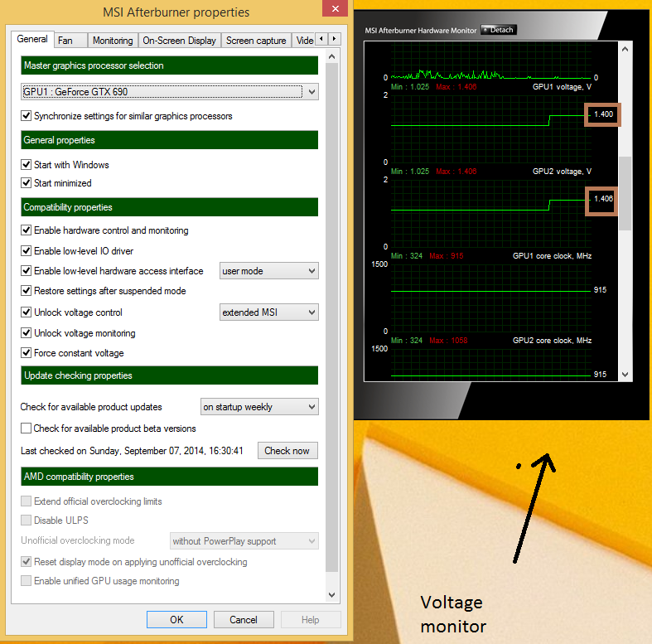The image size is (652, 644).
Task: Open the user mode dropdown
Action: (x=269, y=271)
